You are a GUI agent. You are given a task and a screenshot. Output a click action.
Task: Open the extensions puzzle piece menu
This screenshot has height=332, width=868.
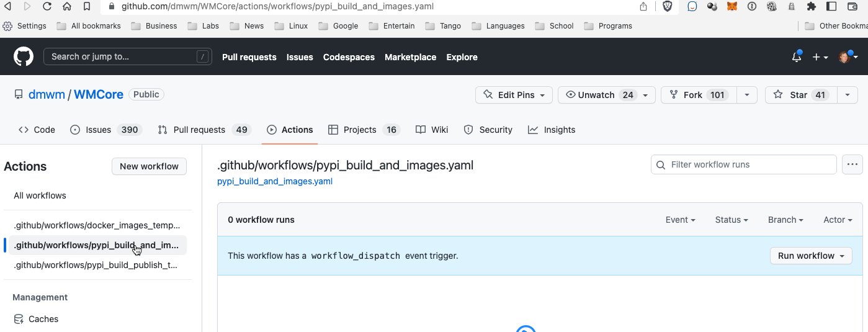pos(812,6)
